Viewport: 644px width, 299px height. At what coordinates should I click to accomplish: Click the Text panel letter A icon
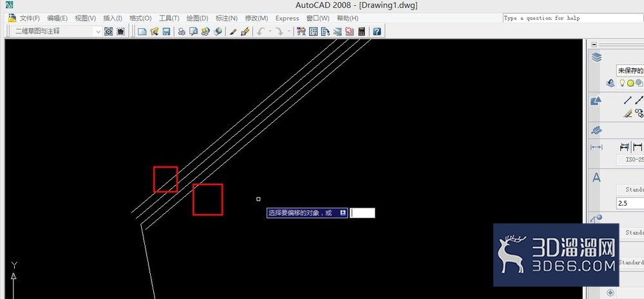(596, 177)
